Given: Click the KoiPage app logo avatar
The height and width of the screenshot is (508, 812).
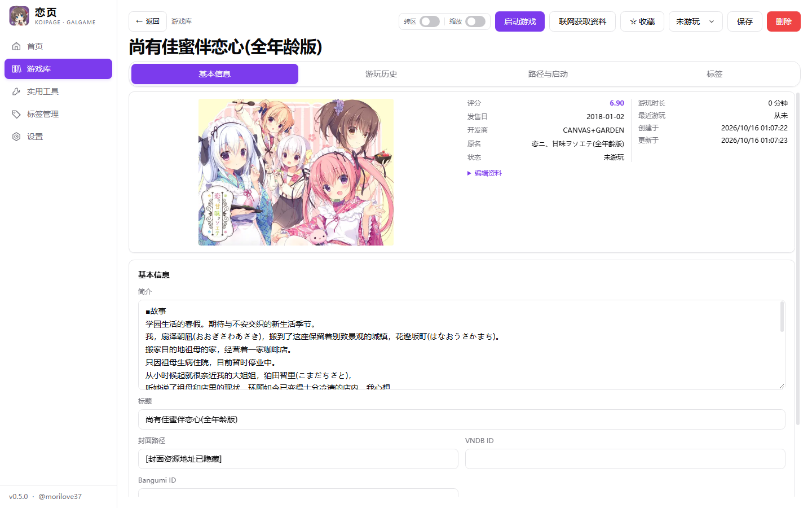Looking at the screenshot, I should (19, 16).
